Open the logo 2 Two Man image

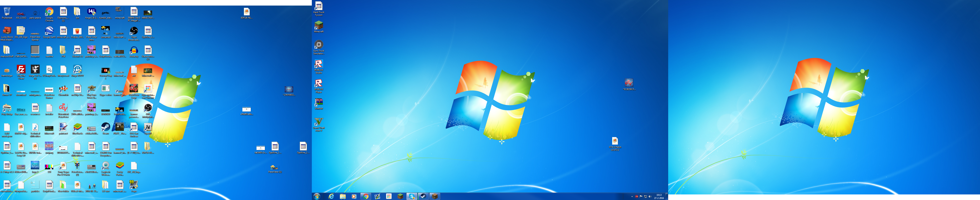coord(35,167)
